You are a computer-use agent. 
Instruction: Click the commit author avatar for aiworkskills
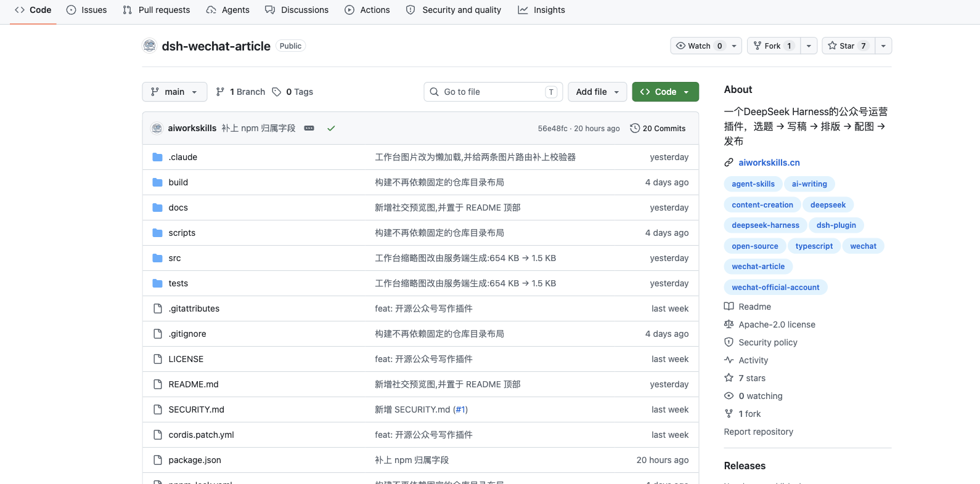(x=157, y=128)
